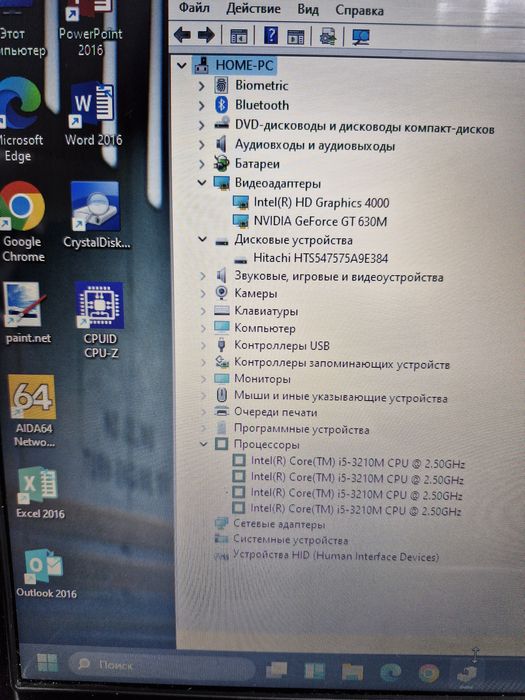Collapse the HOME-PC root node

coord(181,66)
